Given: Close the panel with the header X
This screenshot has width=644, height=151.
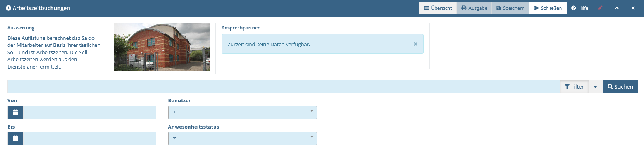Looking at the screenshot, I should click(x=633, y=8).
